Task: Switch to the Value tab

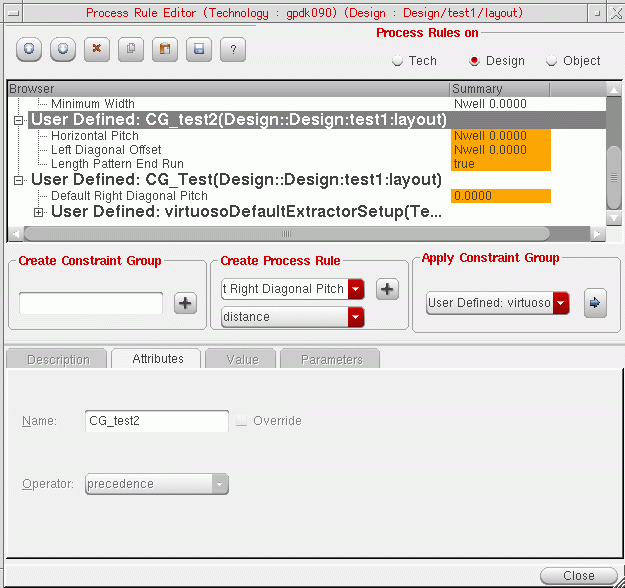Action: (x=240, y=359)
